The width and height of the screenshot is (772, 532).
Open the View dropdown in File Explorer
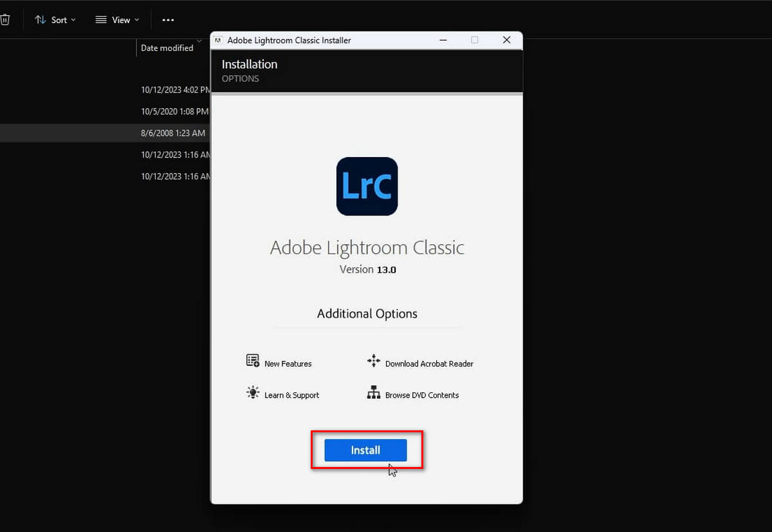click(x=117, y=20)
